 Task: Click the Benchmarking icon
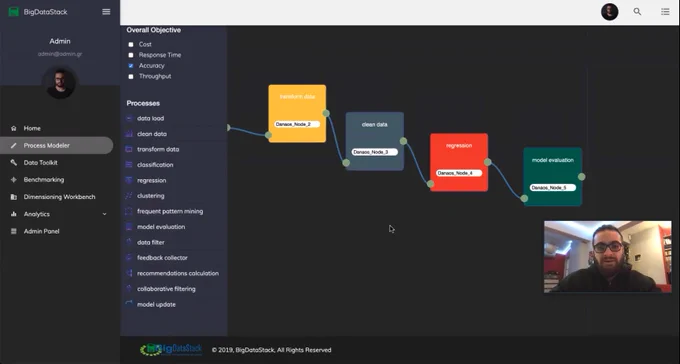pos(13,180)
